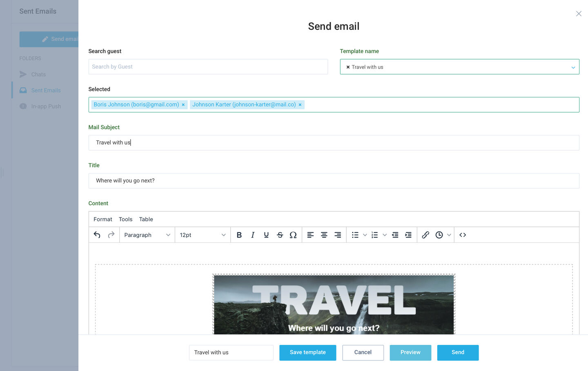Click the clock date/time insert icon
This screenshot has height=371, width=588.
point(439,235)
